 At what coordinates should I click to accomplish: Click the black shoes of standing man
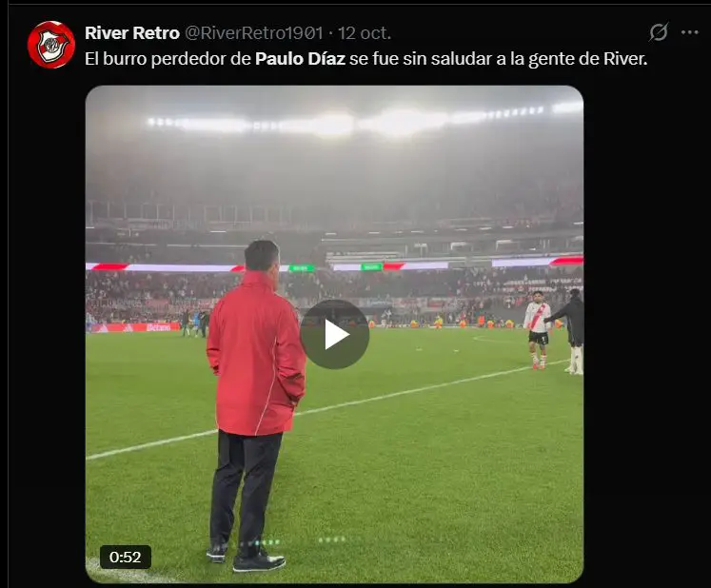247,559
